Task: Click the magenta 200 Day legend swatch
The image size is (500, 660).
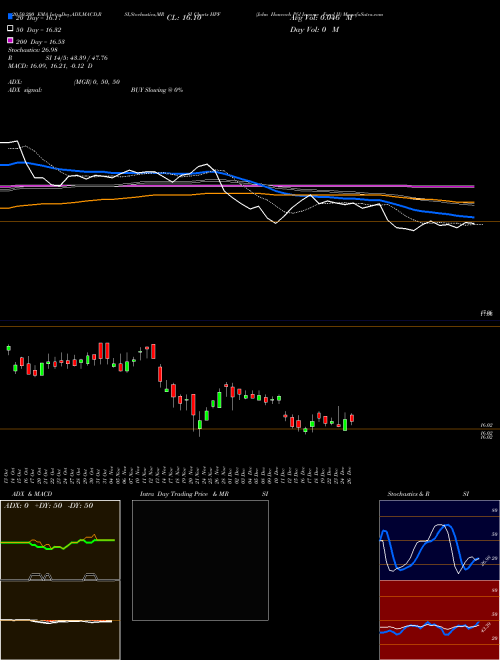Action: 10,40
